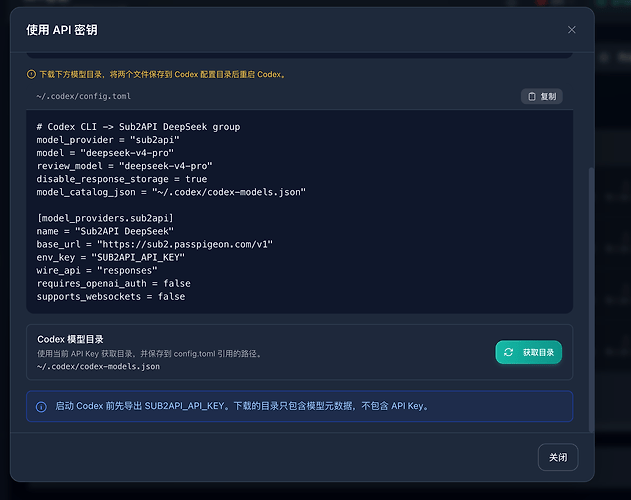Click the model = "deepseek-v4-pro" line

[x=105, y=153]
